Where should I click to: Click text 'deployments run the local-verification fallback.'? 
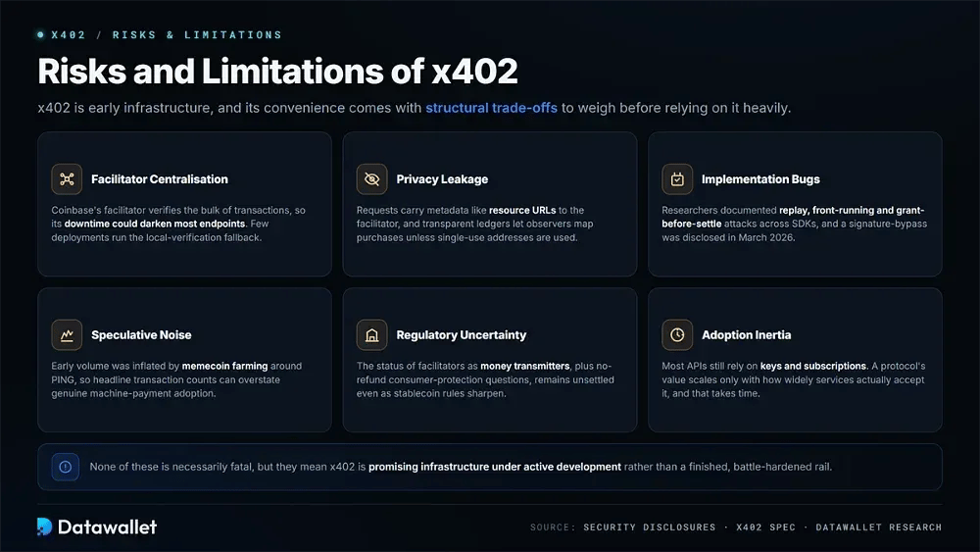[156, 237]
